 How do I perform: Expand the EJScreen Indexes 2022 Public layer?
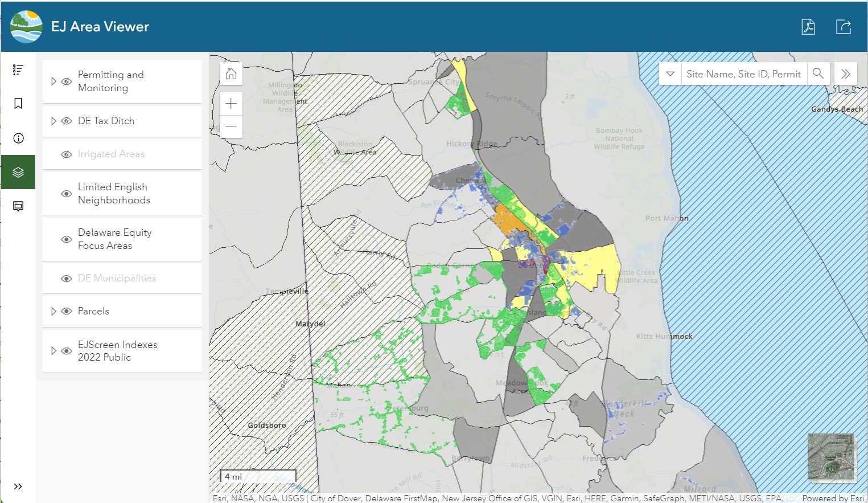click(x=53, y=351)
